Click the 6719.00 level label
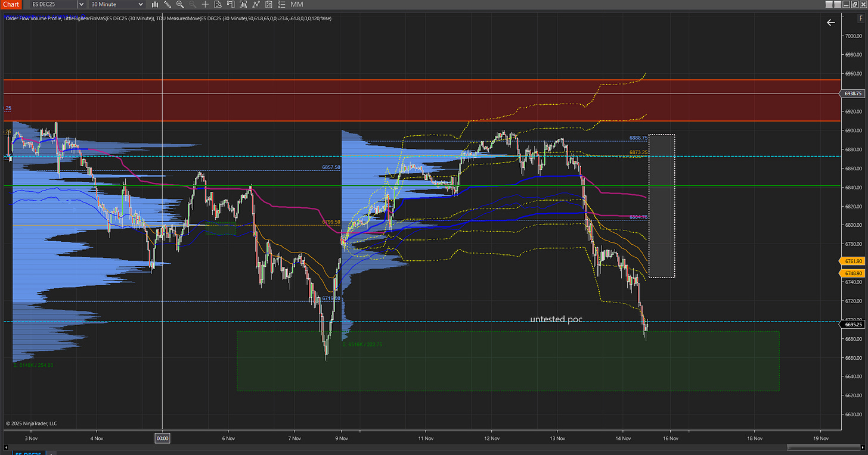Viewport: 868px width, 455px height. (331, 298)
